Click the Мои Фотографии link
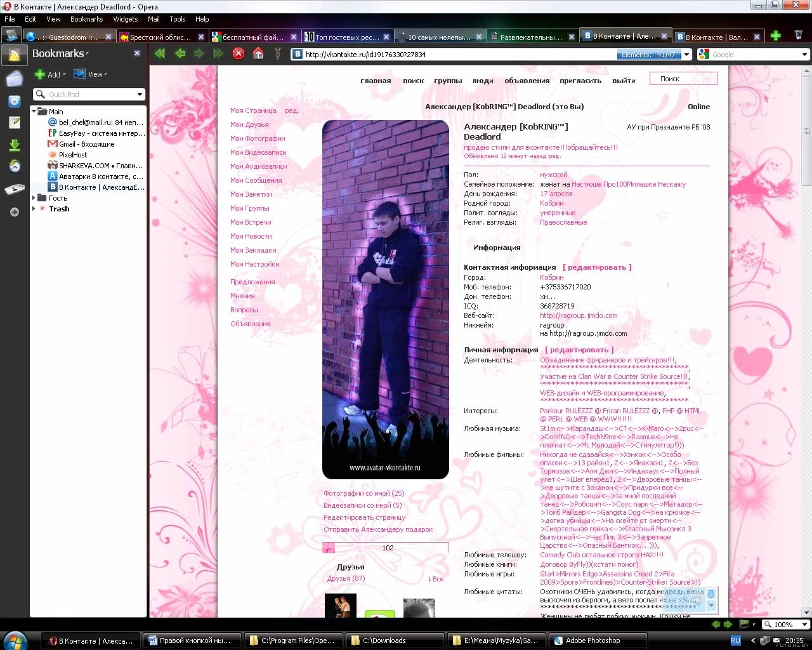This screenshot has height=650, width=812. click(x=258, y=138)
